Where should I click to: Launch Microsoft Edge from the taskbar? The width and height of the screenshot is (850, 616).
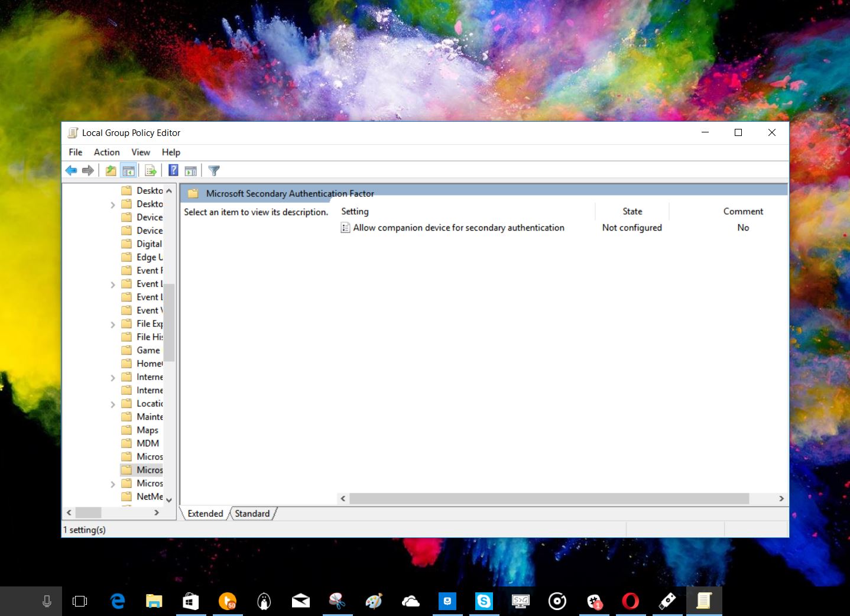point(118,601)
